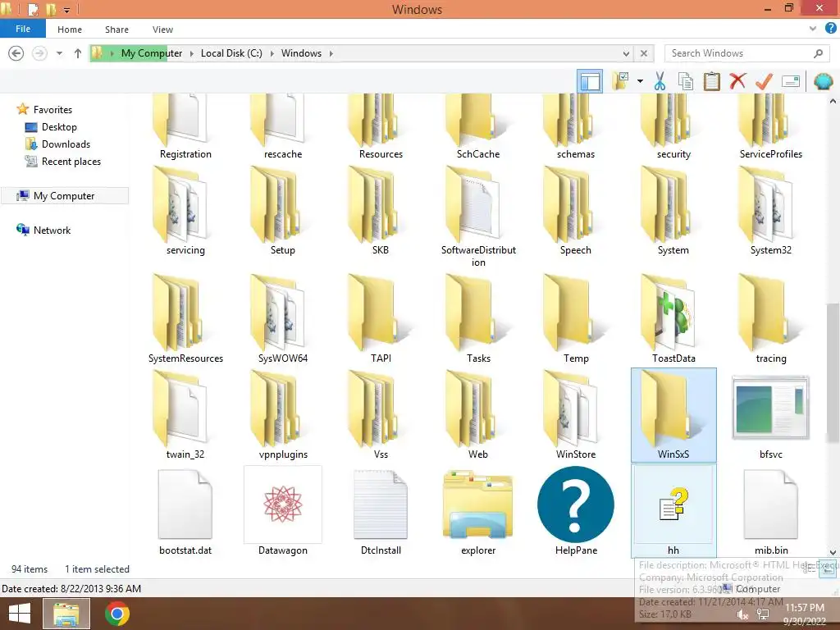Toggle the preview pane layout button
This screenshot has width=840, height=630.
coord(590,81)
